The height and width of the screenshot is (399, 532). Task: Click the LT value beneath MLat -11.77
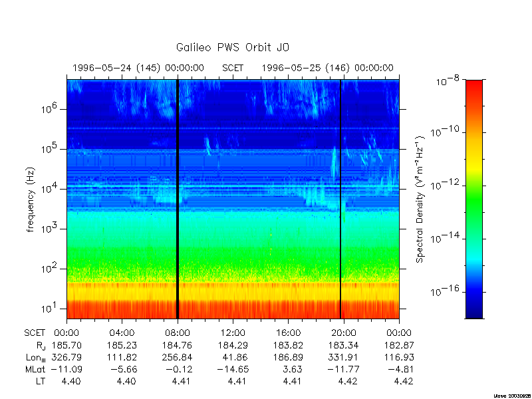[x=348, y=381]
